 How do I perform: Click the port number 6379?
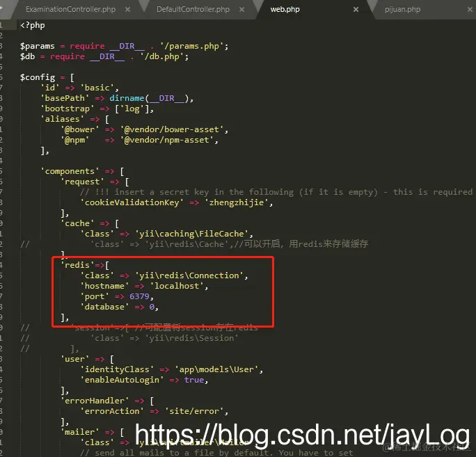pos(140,296)
